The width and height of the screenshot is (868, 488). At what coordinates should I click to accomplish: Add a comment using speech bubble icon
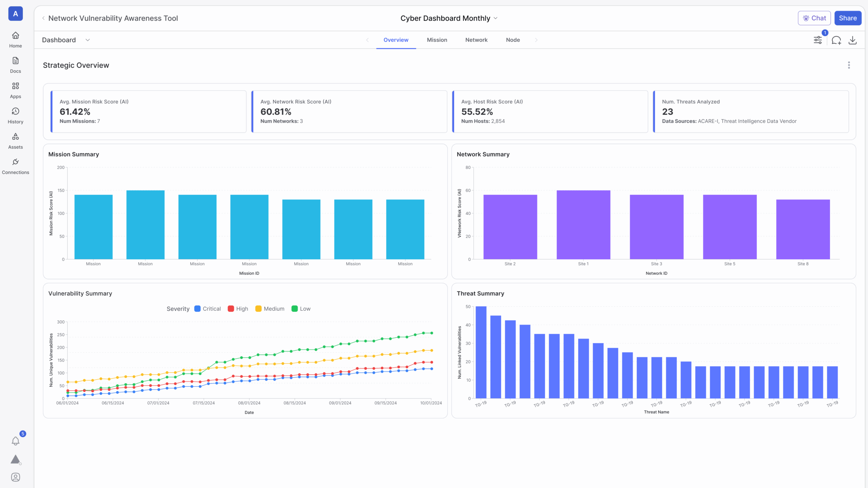click(836, 40)
